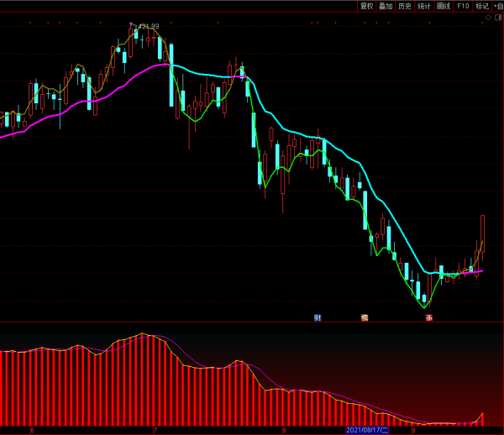The image size is (504, 435).
Task: Click the blue 财 financial marker icon
Action: pyautogui.click(x=318, y=317)
